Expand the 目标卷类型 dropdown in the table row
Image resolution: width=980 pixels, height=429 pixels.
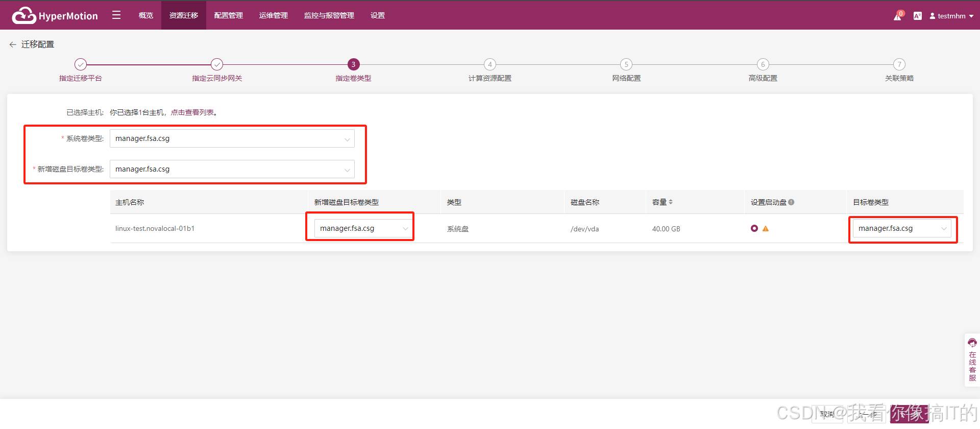901,228
